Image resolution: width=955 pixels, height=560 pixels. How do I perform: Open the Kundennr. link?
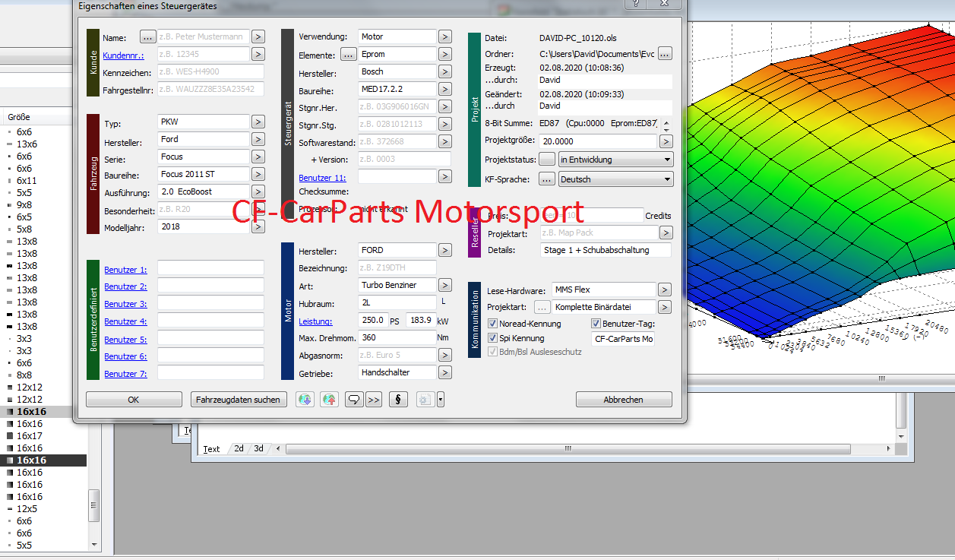(124, 55)
